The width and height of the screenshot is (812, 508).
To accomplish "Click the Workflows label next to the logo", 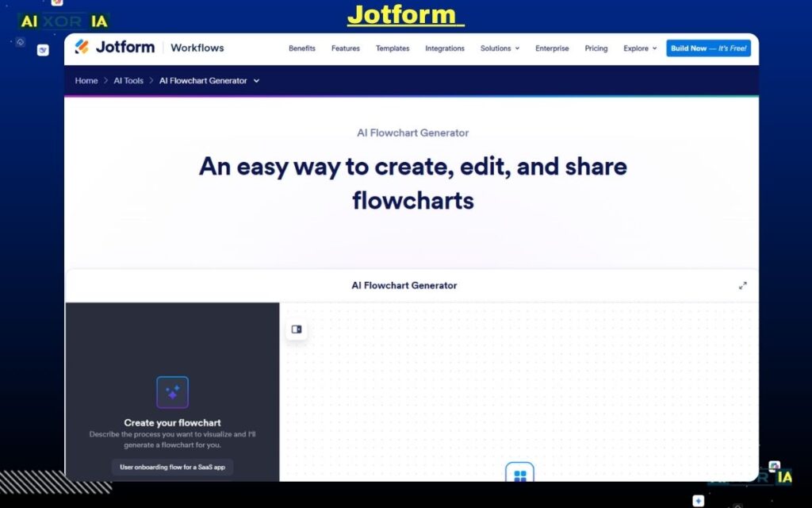I will click(x=197, y=48).
